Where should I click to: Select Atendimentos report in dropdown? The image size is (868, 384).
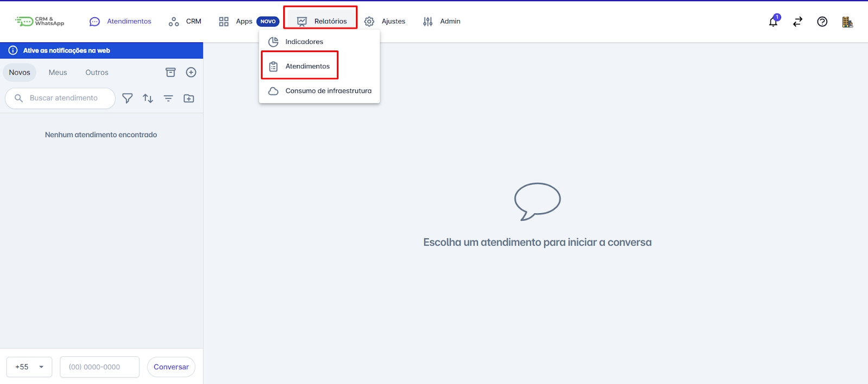tap(320, 66)
